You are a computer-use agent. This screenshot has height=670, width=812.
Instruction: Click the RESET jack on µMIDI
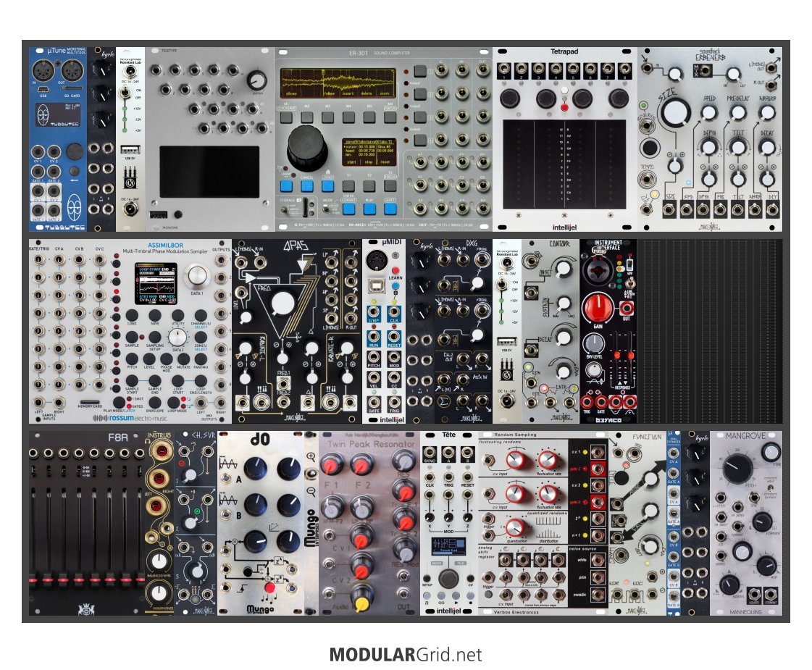pyautogui.click(x=394, y=337)
